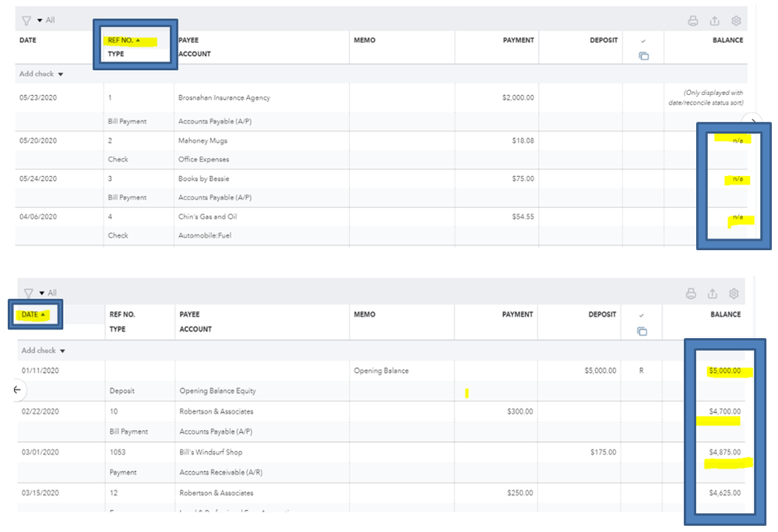Click the $75.00 payment amount

click(523, 178)
